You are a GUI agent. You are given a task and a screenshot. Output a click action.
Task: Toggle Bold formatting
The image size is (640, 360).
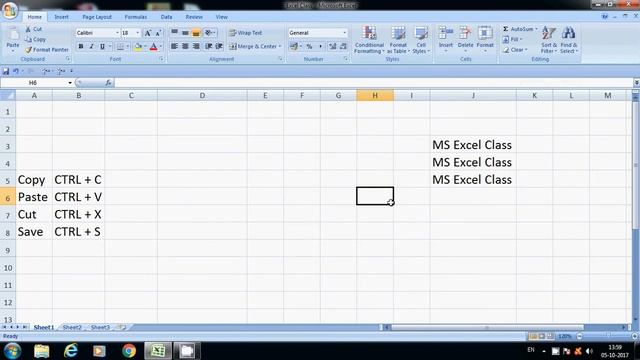coord(81,47)
